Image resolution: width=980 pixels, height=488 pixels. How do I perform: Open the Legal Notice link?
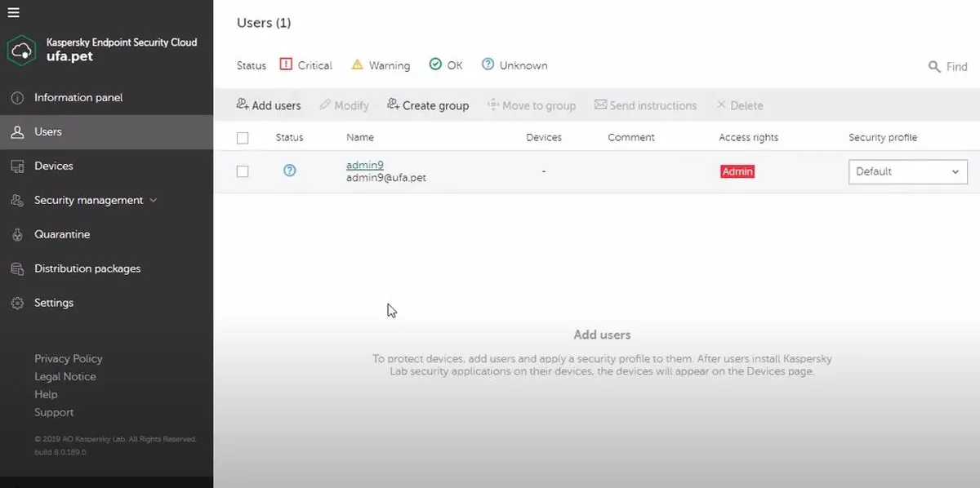tap(65, 377)
